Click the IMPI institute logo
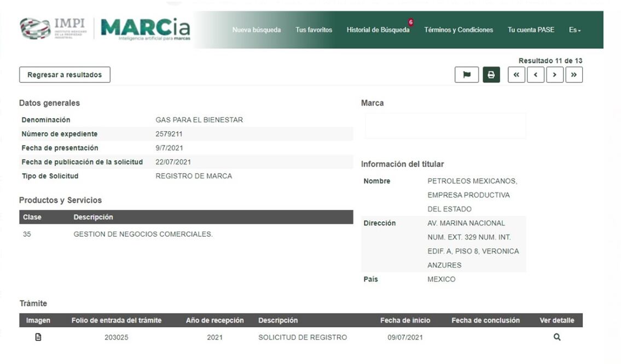 point(52,28)
